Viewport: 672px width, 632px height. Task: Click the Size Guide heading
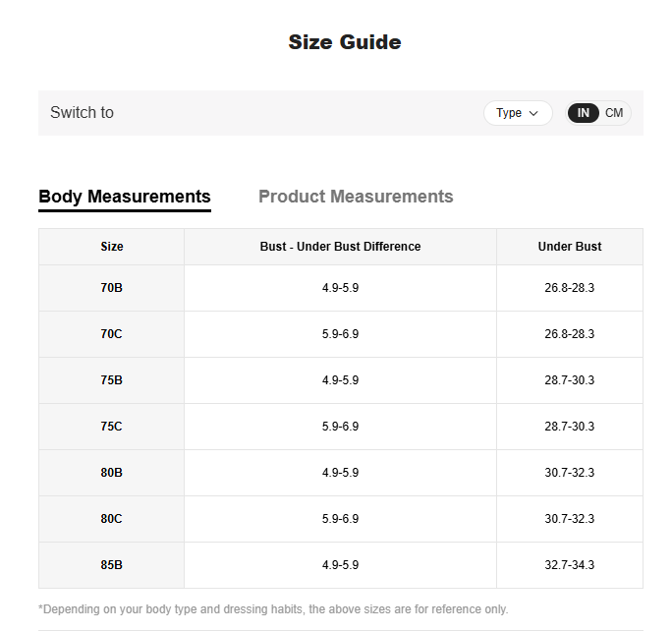(345, 42)
